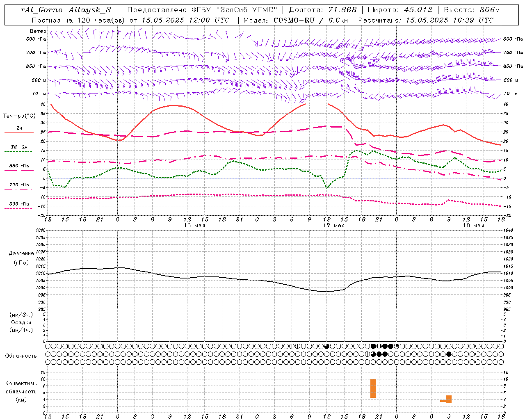
Task: Click the (гПа) pressure unit label
Action: pos(21,263)
